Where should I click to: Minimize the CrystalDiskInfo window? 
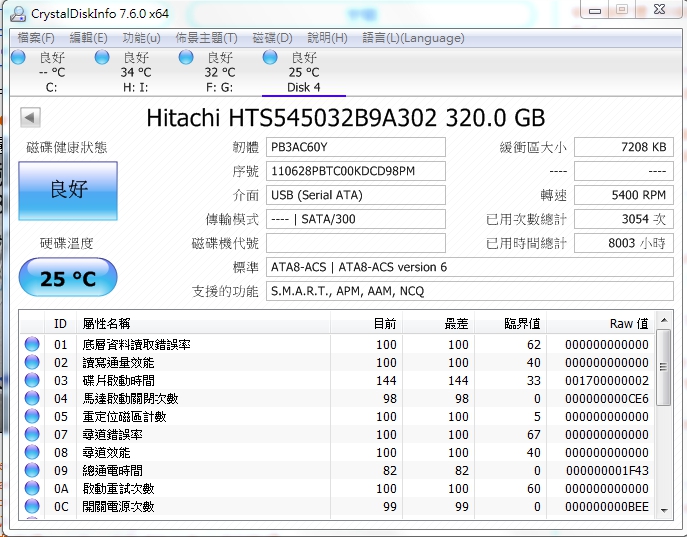(x=595, y=10)
